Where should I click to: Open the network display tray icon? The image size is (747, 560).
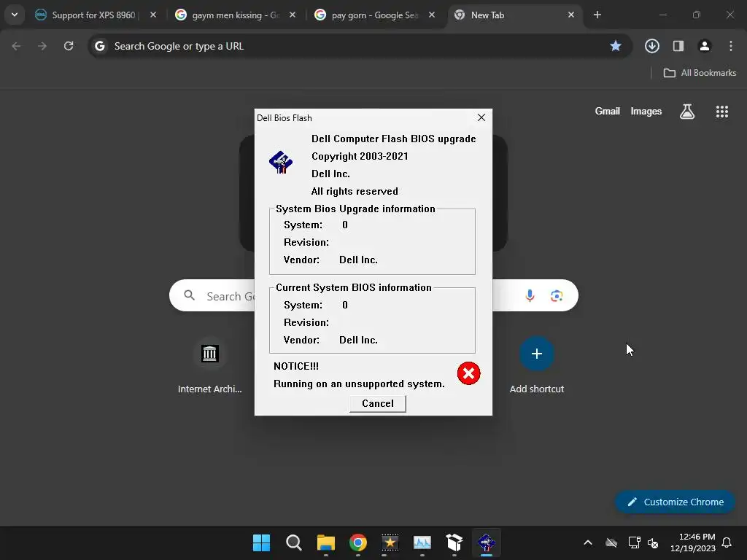pos(634,542)
